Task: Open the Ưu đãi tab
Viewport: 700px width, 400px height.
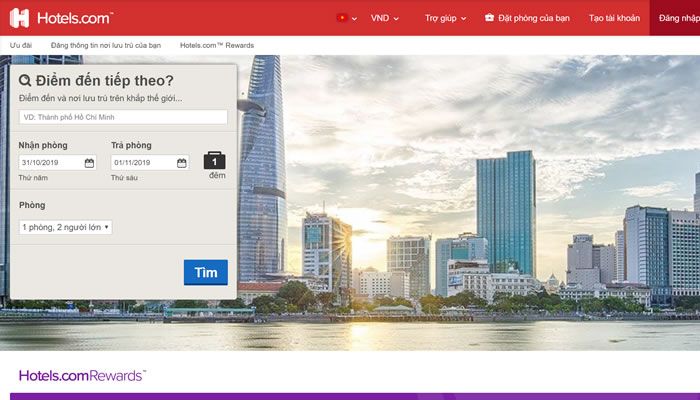Action: [22, 45]
